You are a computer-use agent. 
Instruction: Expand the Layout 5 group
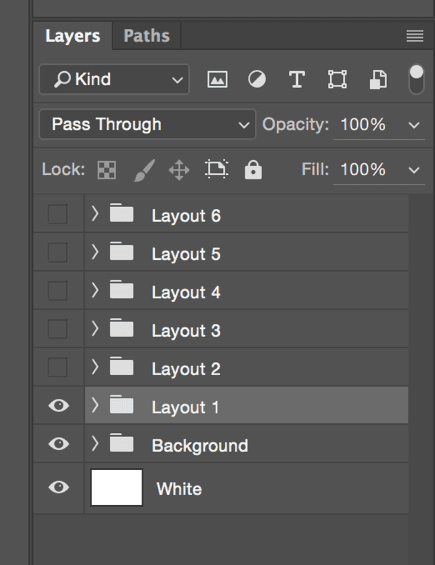click(95, 252)
